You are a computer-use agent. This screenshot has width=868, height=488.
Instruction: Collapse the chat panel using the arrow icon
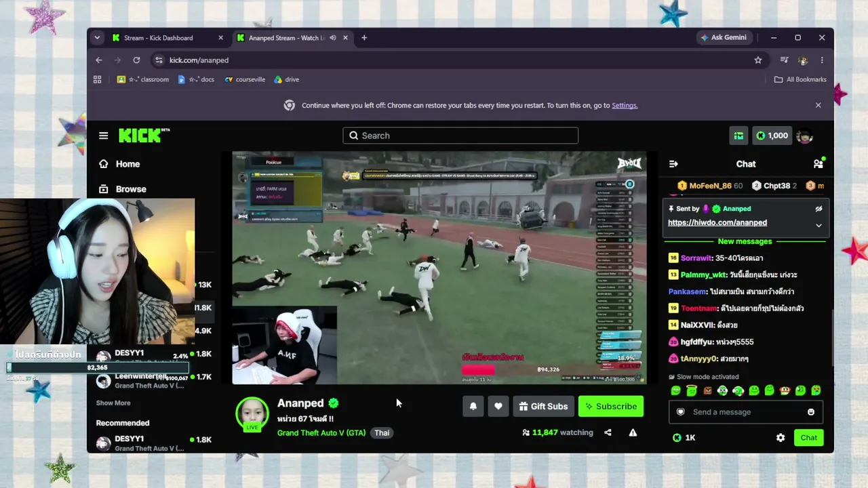(673, 164)
